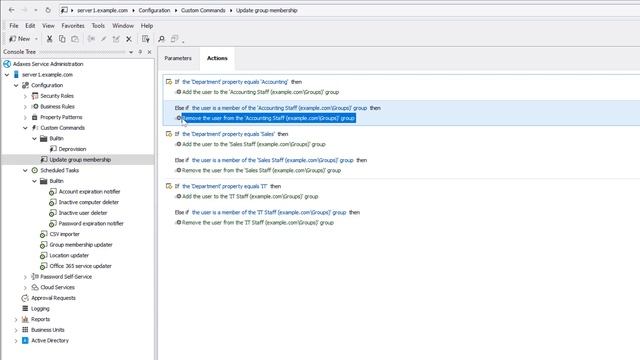
Task: Open the Help menu
Action: tap(147, 26)
